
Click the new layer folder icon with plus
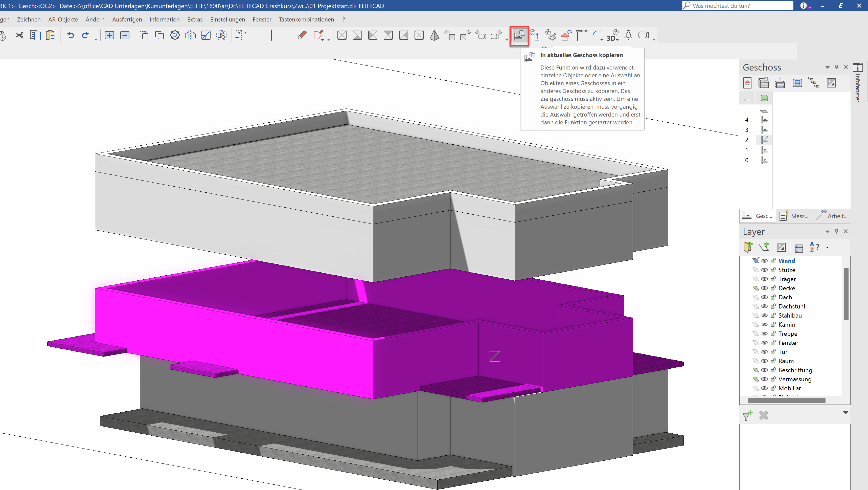click(x=748, y=247)
